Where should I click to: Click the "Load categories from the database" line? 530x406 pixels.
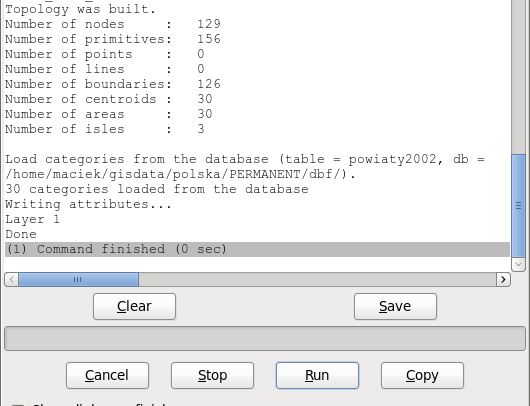tap(245, 159)
